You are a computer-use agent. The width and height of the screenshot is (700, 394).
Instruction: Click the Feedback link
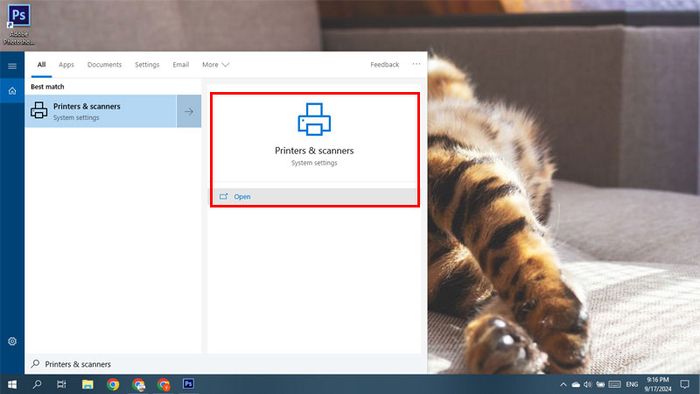(x=384, y=65)
